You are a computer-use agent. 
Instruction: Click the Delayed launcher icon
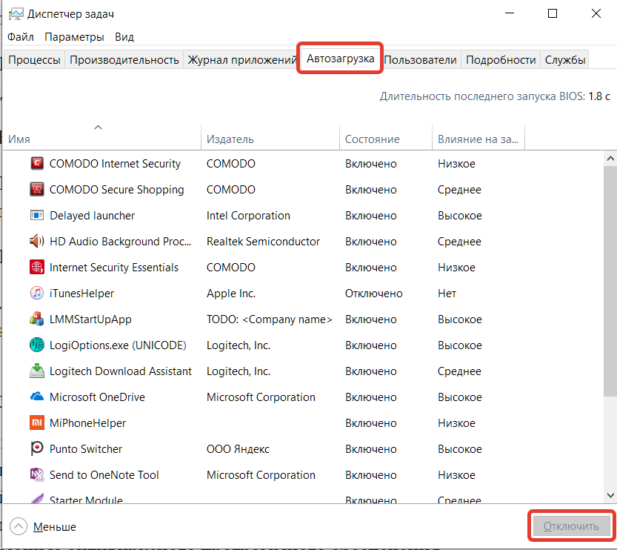click(37, 215)
